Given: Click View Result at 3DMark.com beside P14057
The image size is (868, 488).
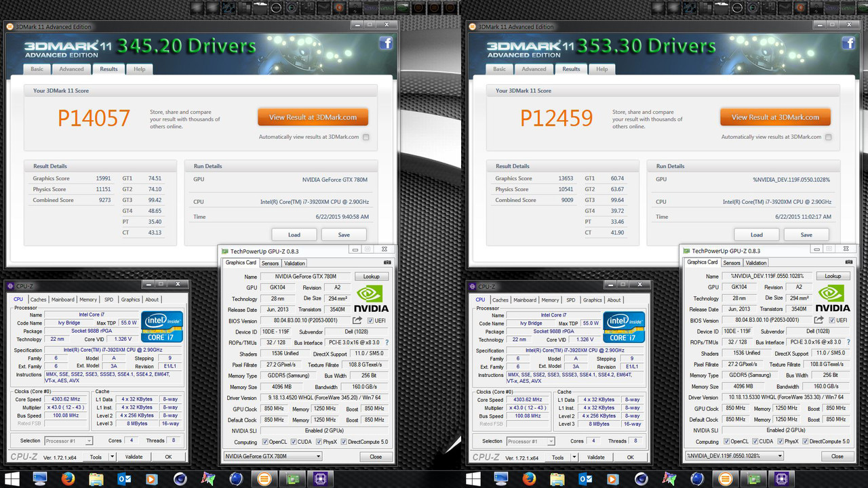Looking at the screenshot, I should 313,117.
